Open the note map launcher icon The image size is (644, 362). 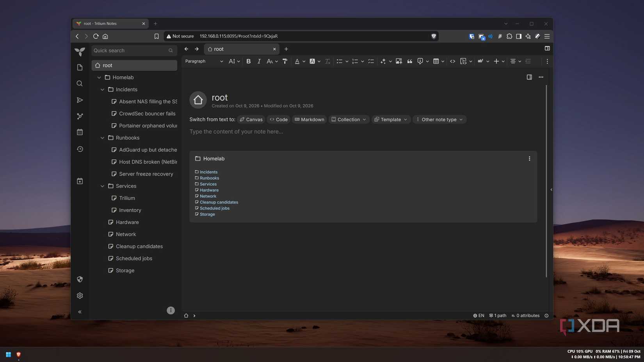(x=80, y=116)
